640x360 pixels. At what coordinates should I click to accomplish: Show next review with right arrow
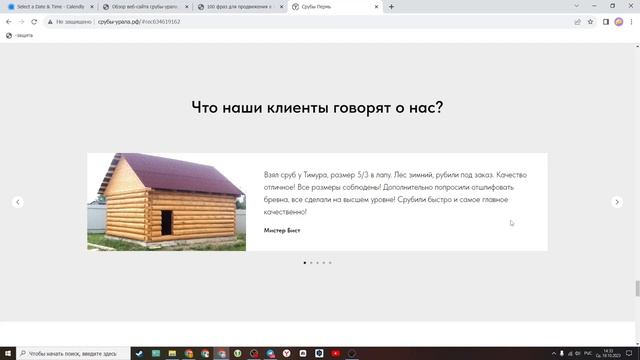pos(617,202)
